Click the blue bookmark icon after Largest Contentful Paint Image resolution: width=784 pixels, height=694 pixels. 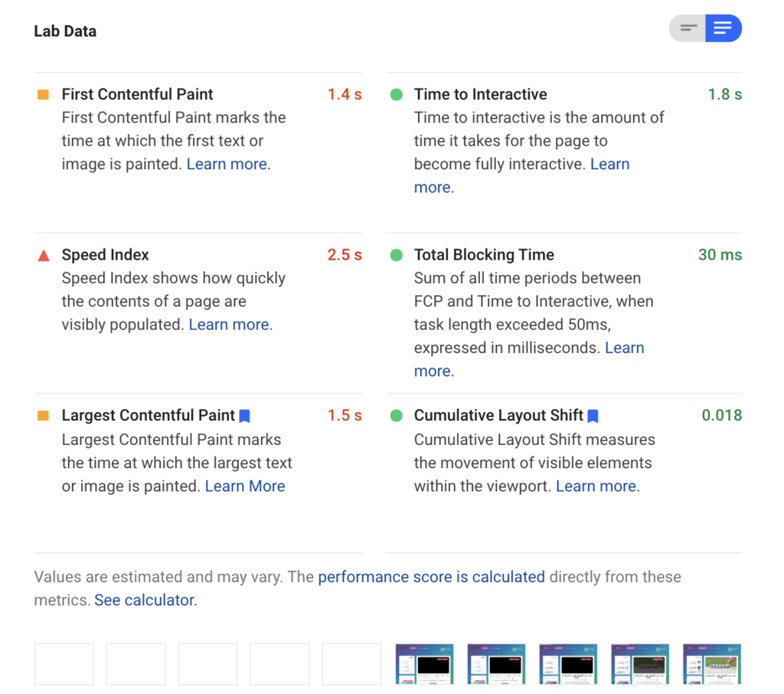pos(245,416)
